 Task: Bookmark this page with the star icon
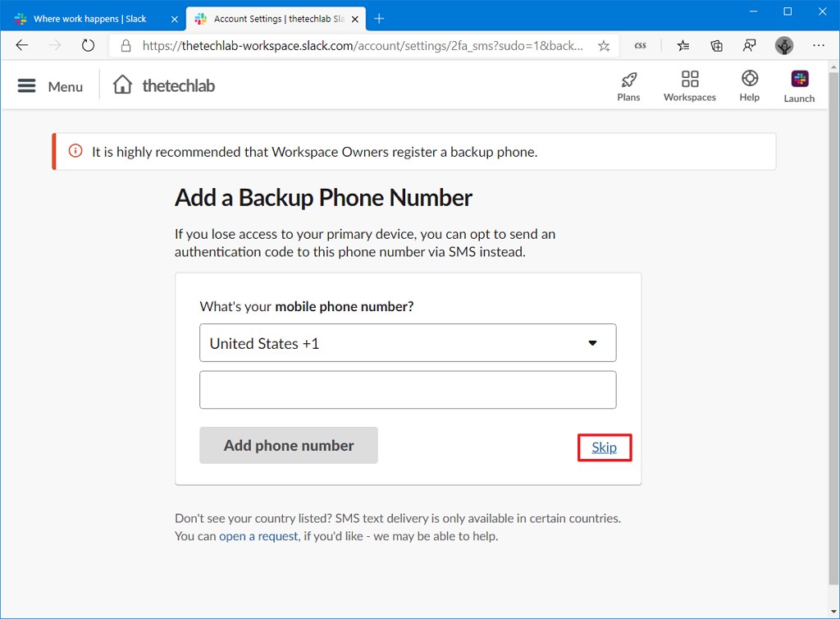pyautogui.click(x=604, y=46)
